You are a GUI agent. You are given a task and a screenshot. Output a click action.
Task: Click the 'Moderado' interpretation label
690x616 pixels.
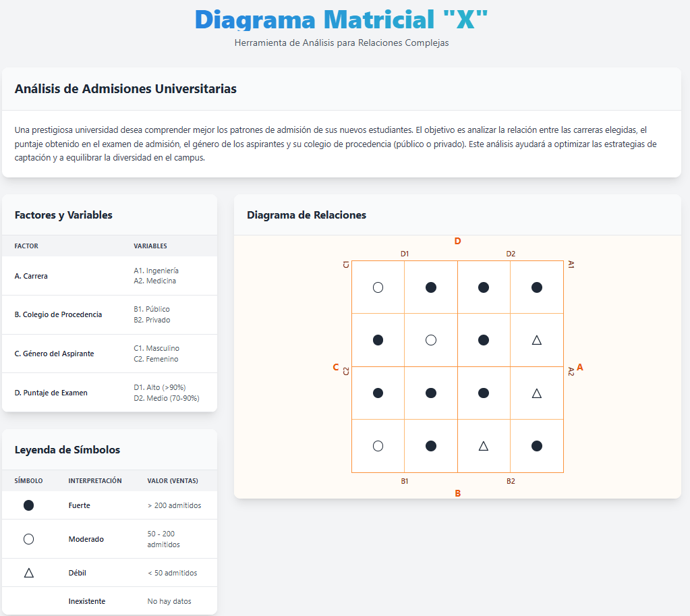pos(86,539)
